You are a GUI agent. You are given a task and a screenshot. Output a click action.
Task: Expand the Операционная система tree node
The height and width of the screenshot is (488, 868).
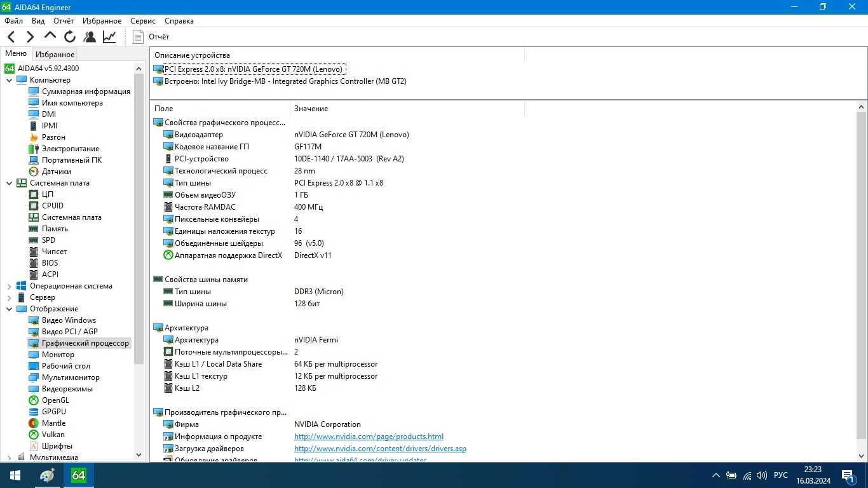pyautogui.click(x=10, y=286)
